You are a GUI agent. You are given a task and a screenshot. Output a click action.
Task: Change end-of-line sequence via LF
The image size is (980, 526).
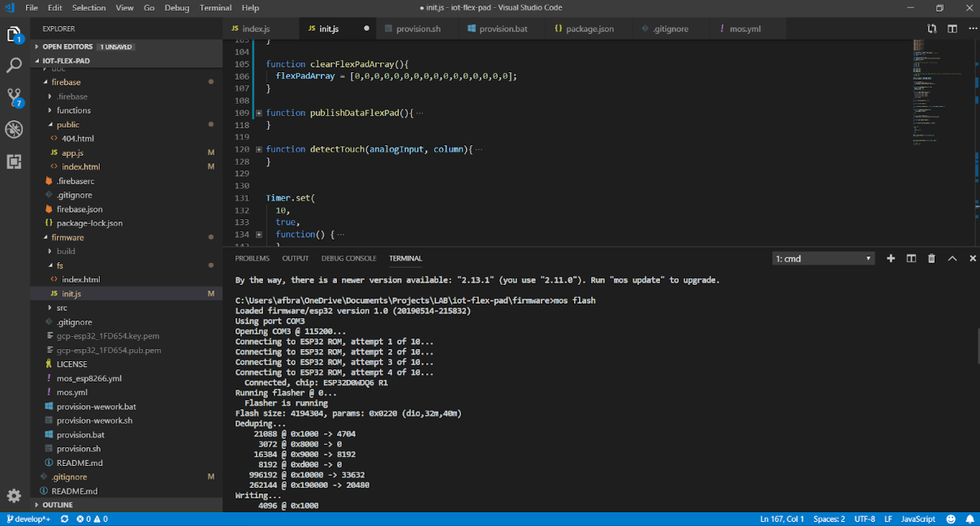pyautogui.click(x=888, y=519)
